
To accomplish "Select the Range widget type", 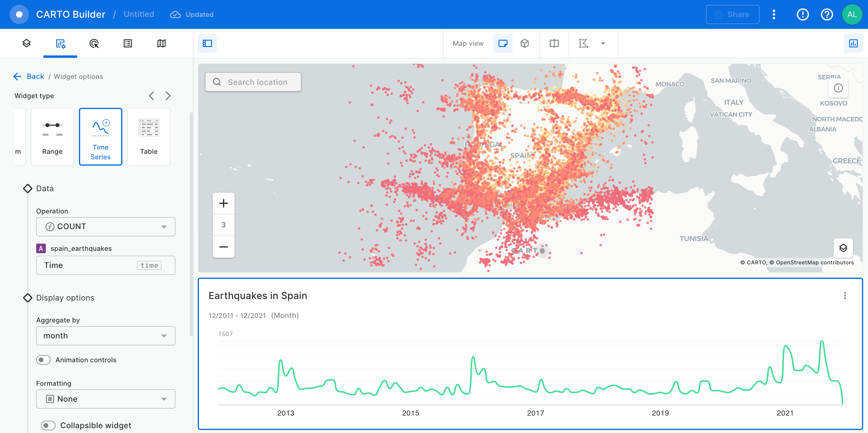I will click(52, 136).
